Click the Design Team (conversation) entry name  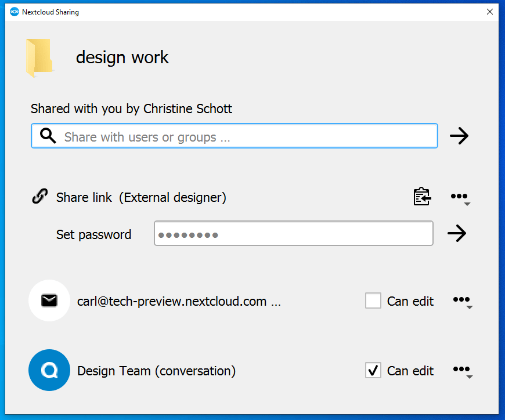tap(157, 371)
